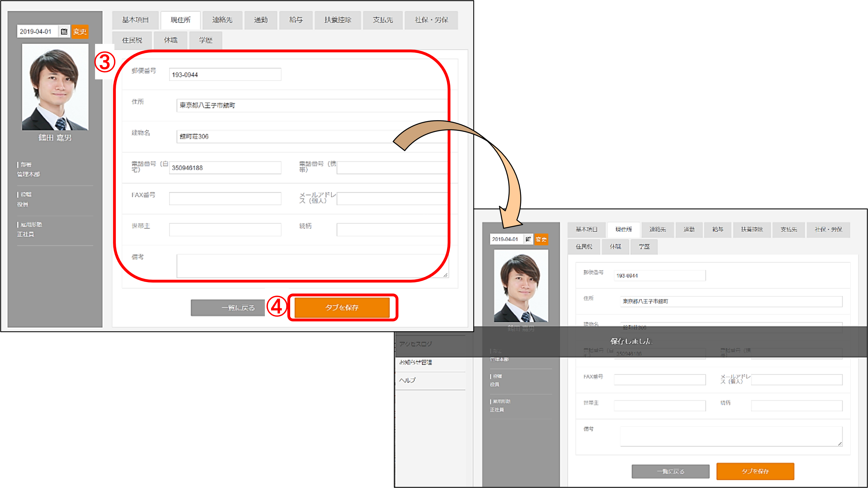Open the 社保・労保 tab in upper screenshot
The height and width of the screenshot is (488, 868).
[431, 20]
